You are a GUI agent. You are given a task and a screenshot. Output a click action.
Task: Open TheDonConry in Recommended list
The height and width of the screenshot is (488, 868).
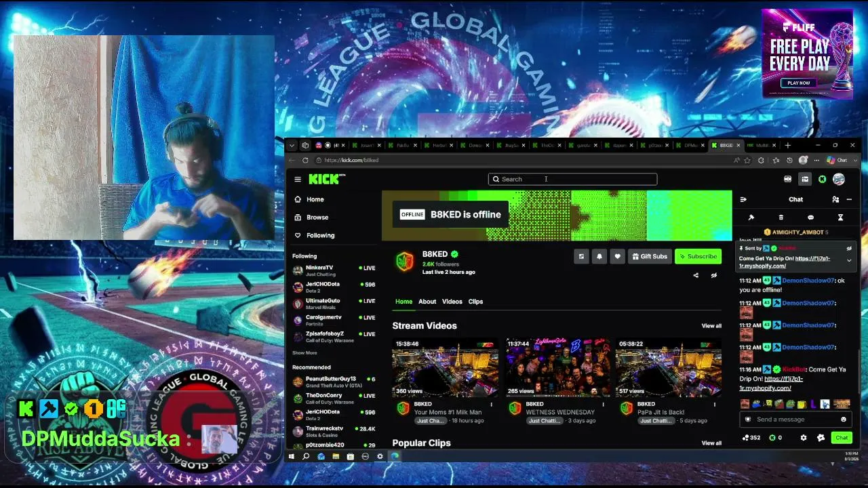point(334,398)
